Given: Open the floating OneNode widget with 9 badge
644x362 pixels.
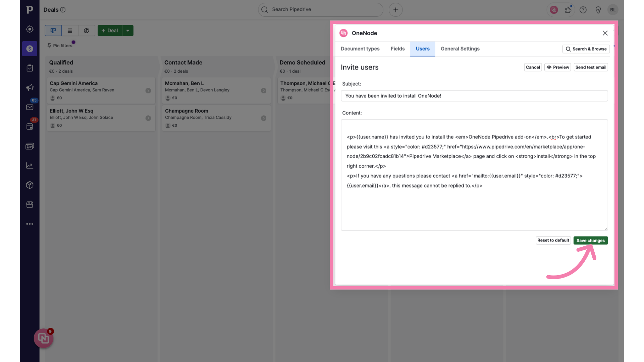Looking at the screenshot, I should [44, 339].
